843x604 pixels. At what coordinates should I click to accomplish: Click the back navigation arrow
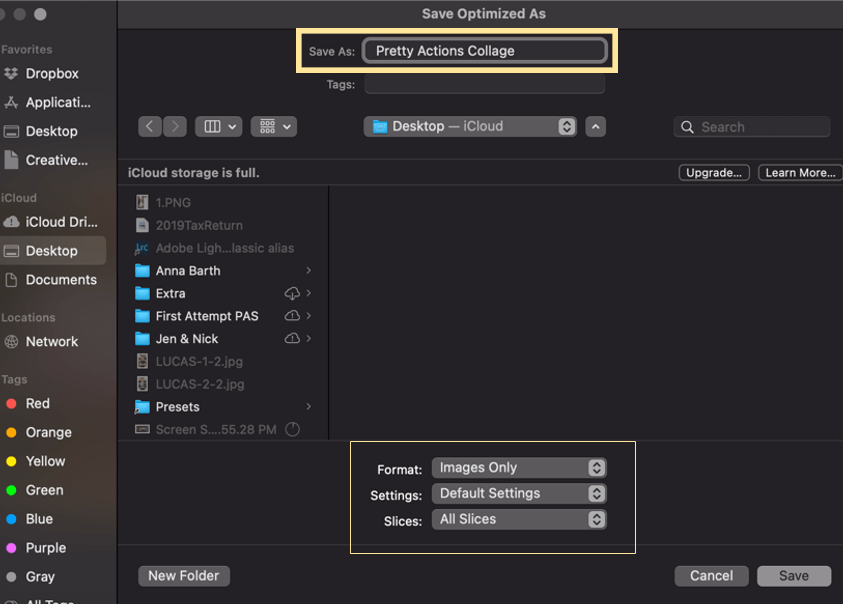(x=149, y=126)
